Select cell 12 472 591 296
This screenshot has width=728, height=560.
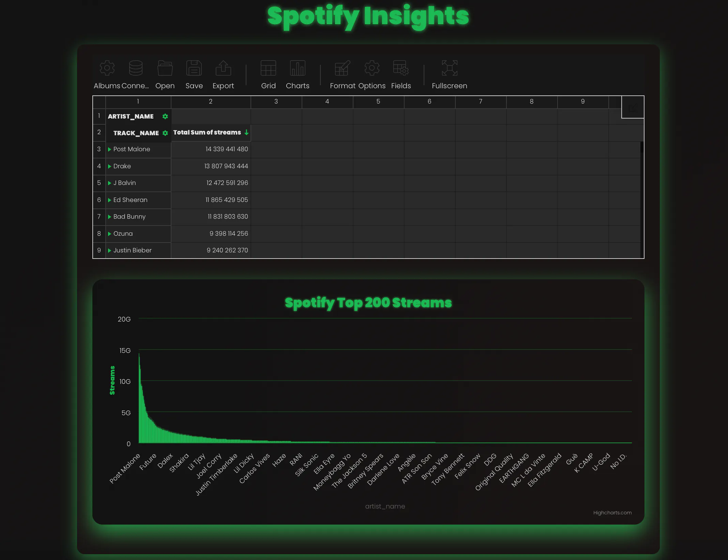(211, 183)
